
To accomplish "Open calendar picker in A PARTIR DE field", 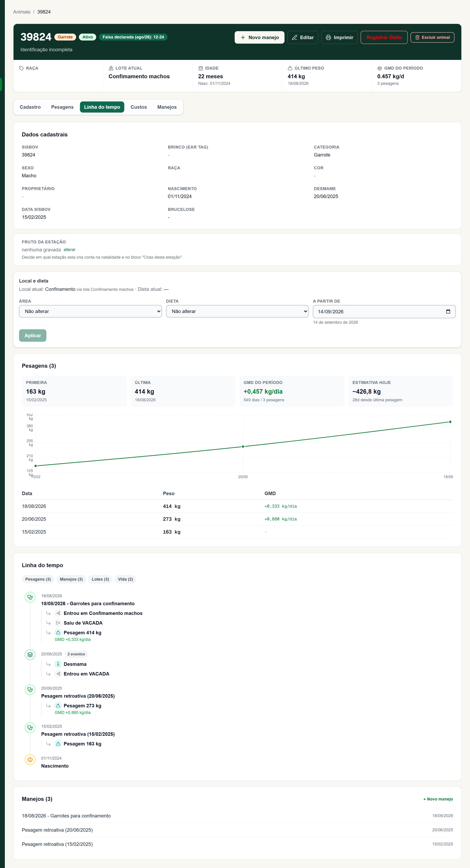I will pos(448,312).
